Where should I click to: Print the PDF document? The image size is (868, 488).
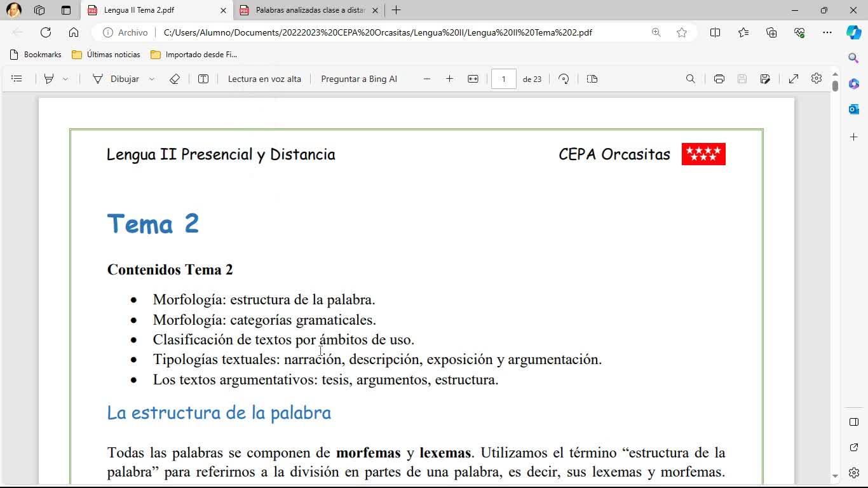719,79
